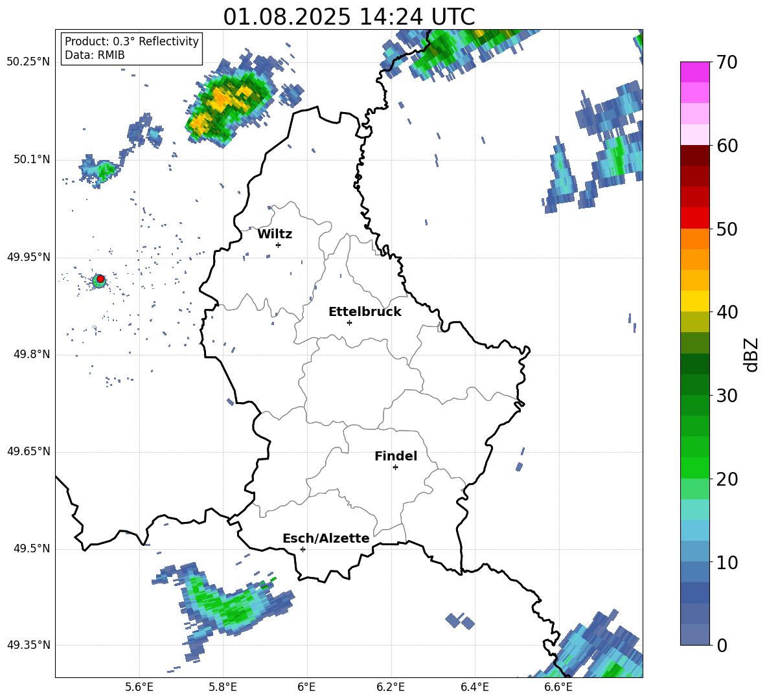
Task: Click the "Product: 0.3° Reflectivity" label
Action: (132, 41)
